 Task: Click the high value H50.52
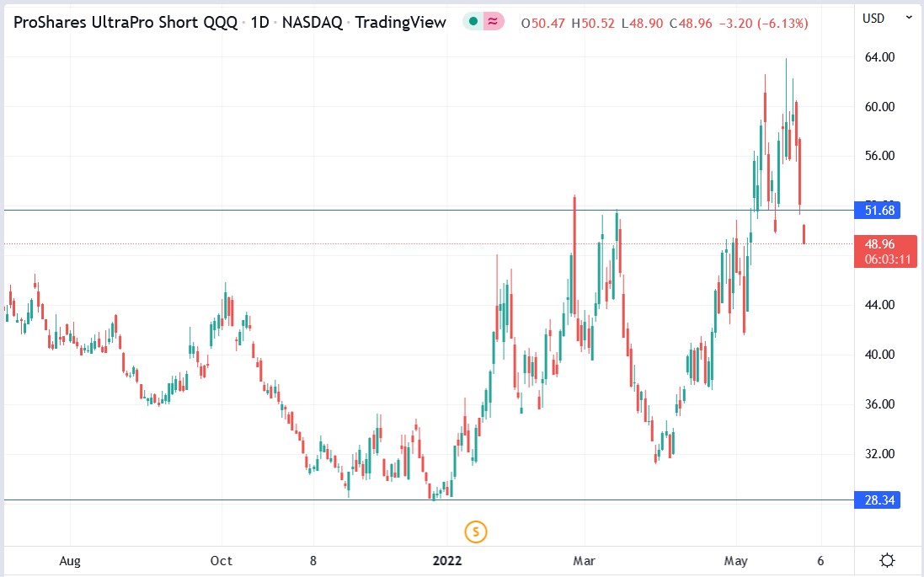coord(593,24)
